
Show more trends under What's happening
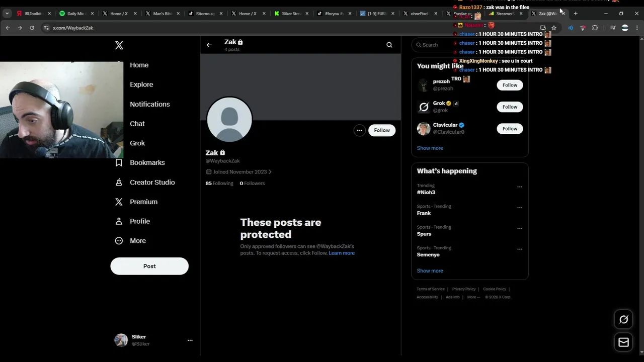tap(430, 271)
